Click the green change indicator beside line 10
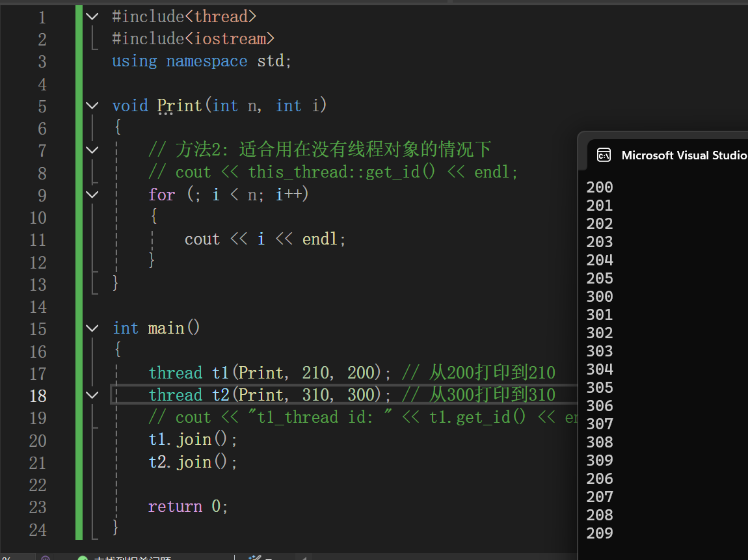Image resolution: width=748 pixels, height=560 pixels. tap(78, 217)
